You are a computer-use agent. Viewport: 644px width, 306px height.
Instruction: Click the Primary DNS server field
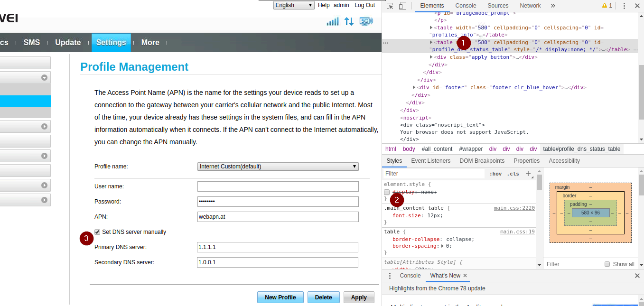278,247
